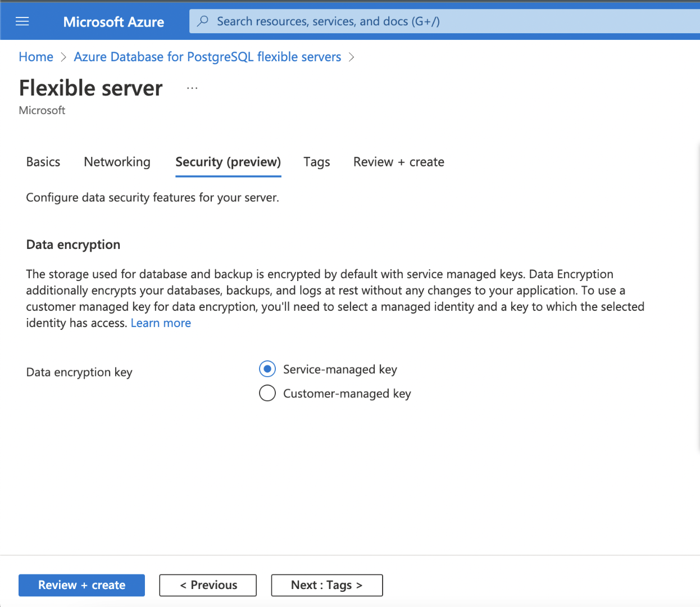Click the Microsoft subtitle text
Screen dimensions: 700x607
tap(42, 110)
